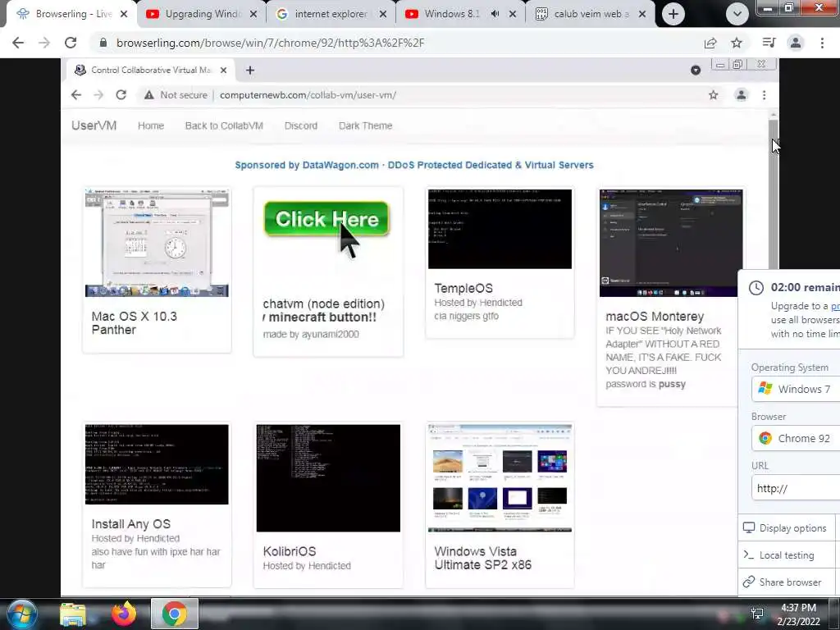Viewport: 840px width, 630px height.
Task: Click the KolibriOS title text
Action: [x=290, y=551]
